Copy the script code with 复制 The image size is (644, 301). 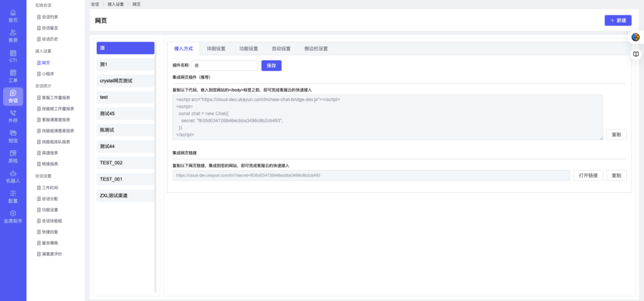[x=616, y=135]
